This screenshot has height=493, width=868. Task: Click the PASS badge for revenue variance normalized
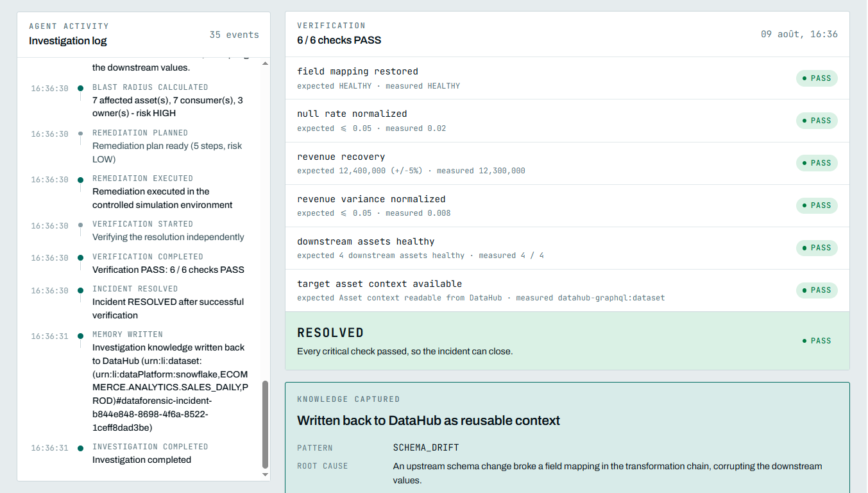[817, 205]
